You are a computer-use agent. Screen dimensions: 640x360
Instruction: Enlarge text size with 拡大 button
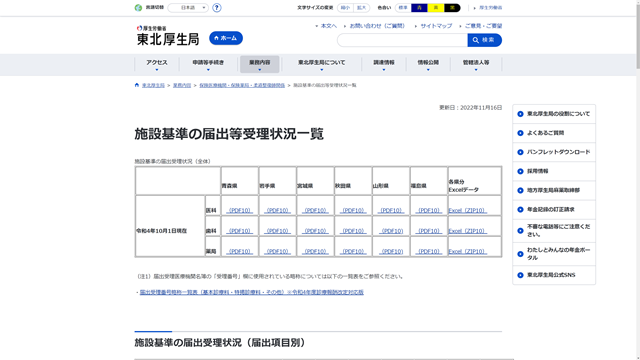tap(362, 8)
